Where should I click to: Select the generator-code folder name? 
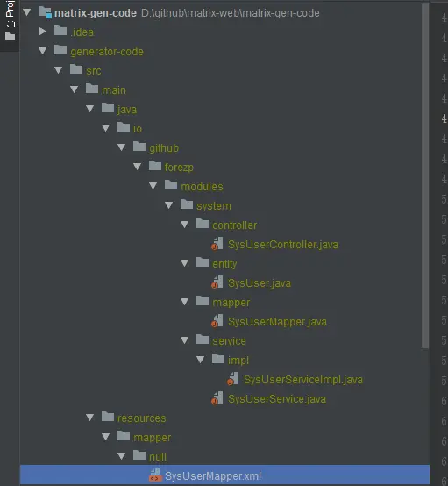tap(107, 52)
